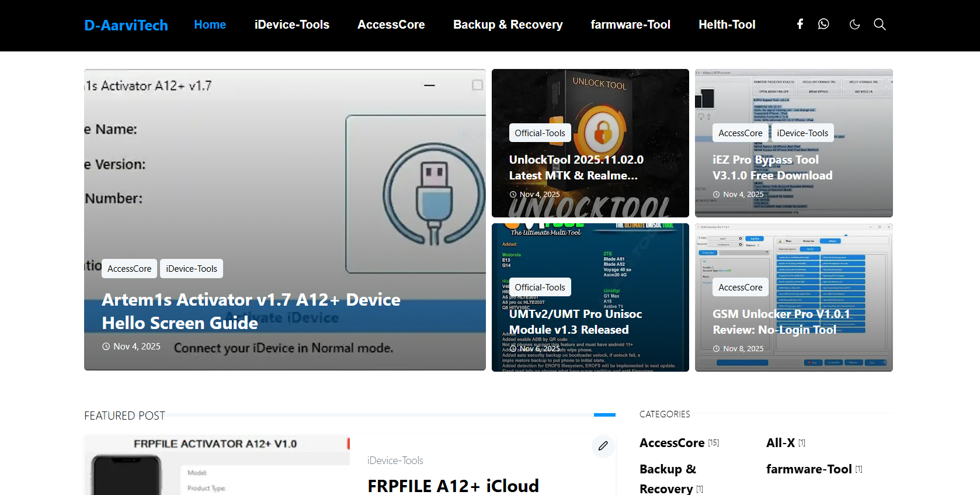Click Nov 6, 2025 date on UMTv2 post

tap(535, 348)
